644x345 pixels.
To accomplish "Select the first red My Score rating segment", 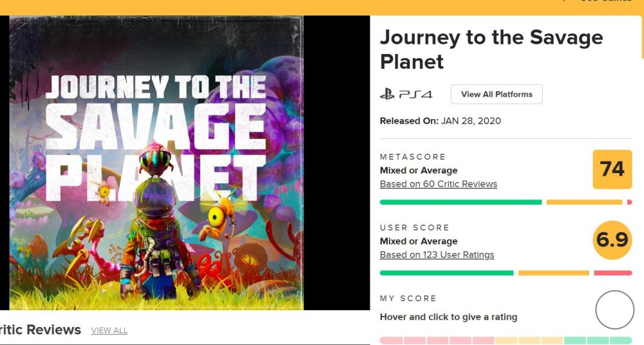I will 391,340.
